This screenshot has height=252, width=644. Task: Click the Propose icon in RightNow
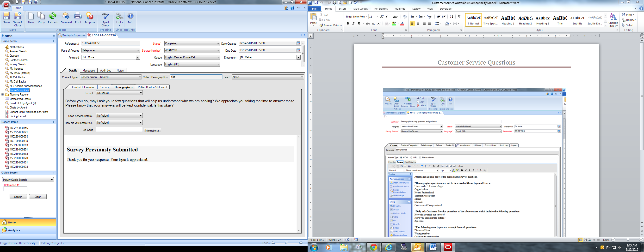pos(90,18)
